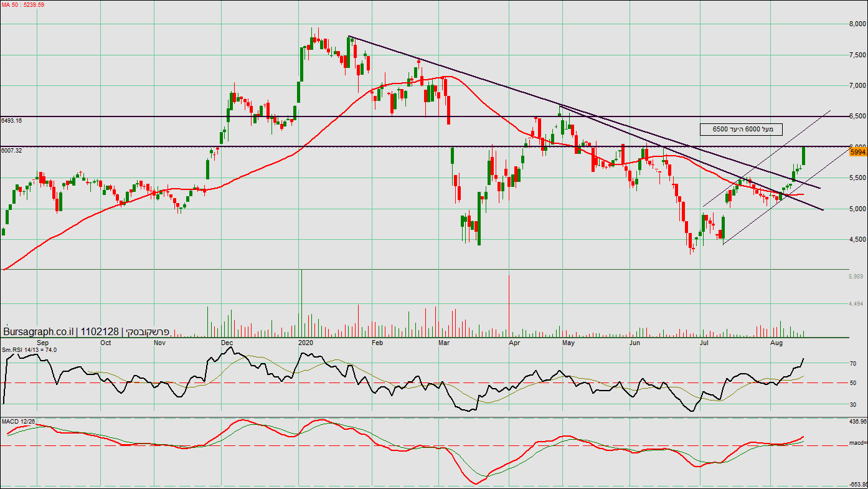This screenshot has width=868, height=489.
Task: Select the Aug label on the time axis
Action: tap(776, 343)
